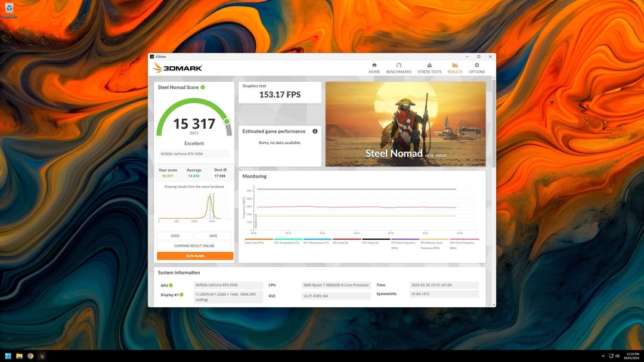Toggle GPU Memory Clock Frequency tan legend swatch
644x362 pixels.
click(435, 239)
